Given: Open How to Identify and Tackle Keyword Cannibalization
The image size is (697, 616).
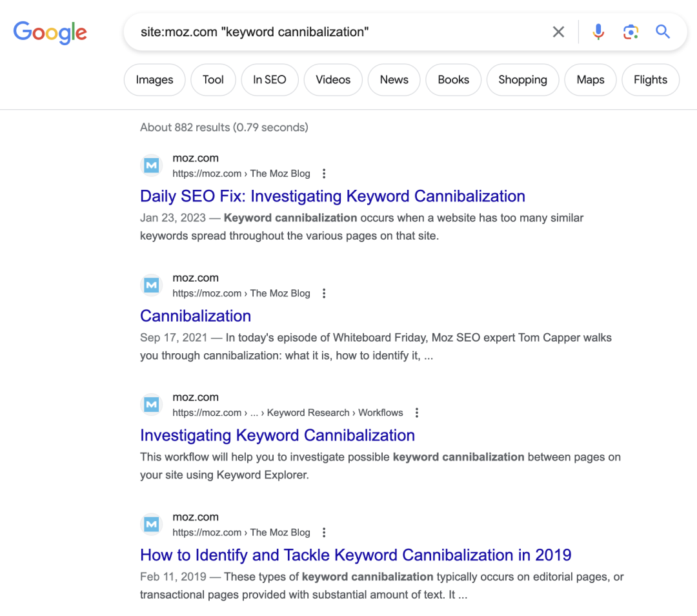Looking at the screenshot, I should pos(356,555).
